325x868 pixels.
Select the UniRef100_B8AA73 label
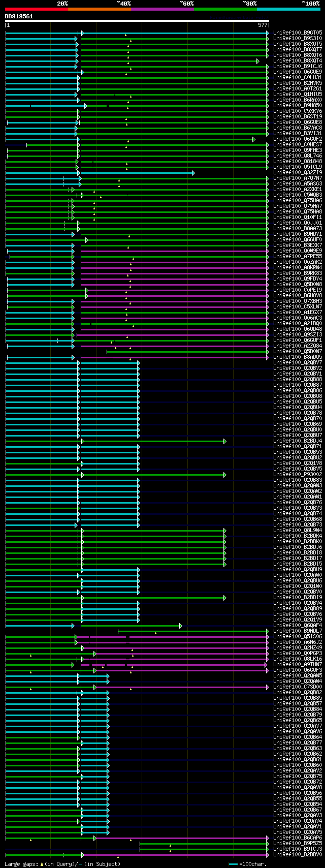point(298,229)
